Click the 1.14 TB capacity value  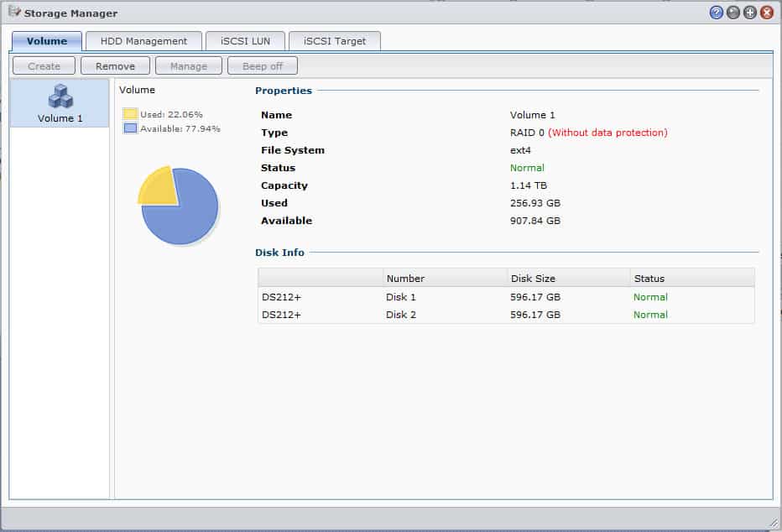(x=529, y=185)
